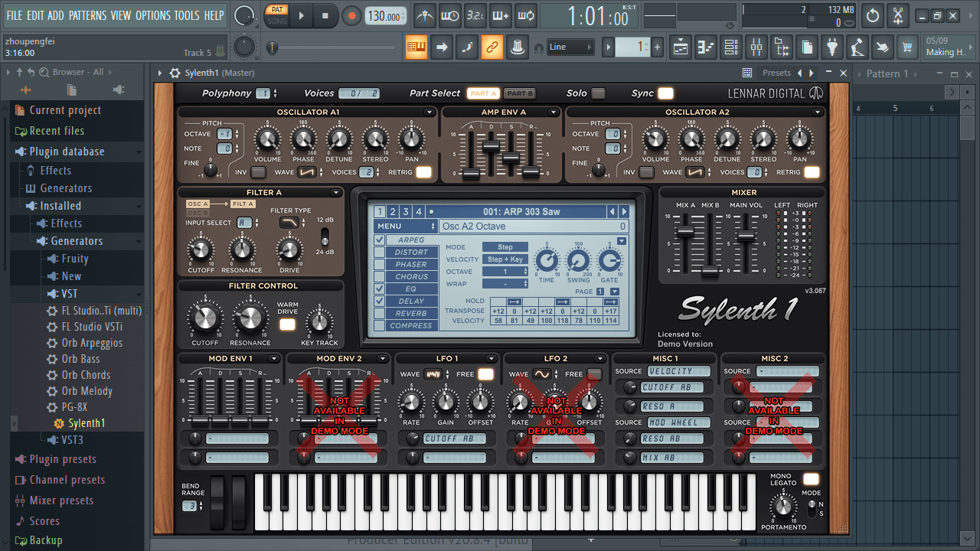Screen dimensions: 980x551
Task: Select Orb Chords in the browser
Action: pyautogui.click(x=86, y=375)
